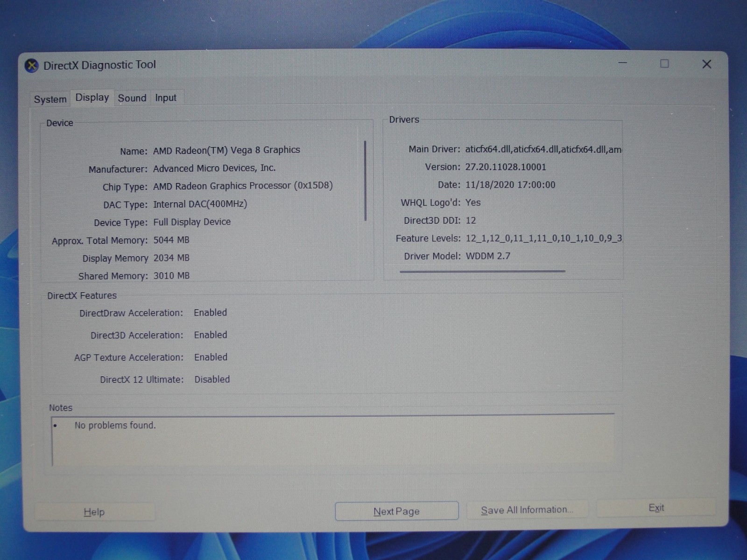This screenshot has width=747, height=560.
Task: Click the Exit button
Action: point(656,508)
